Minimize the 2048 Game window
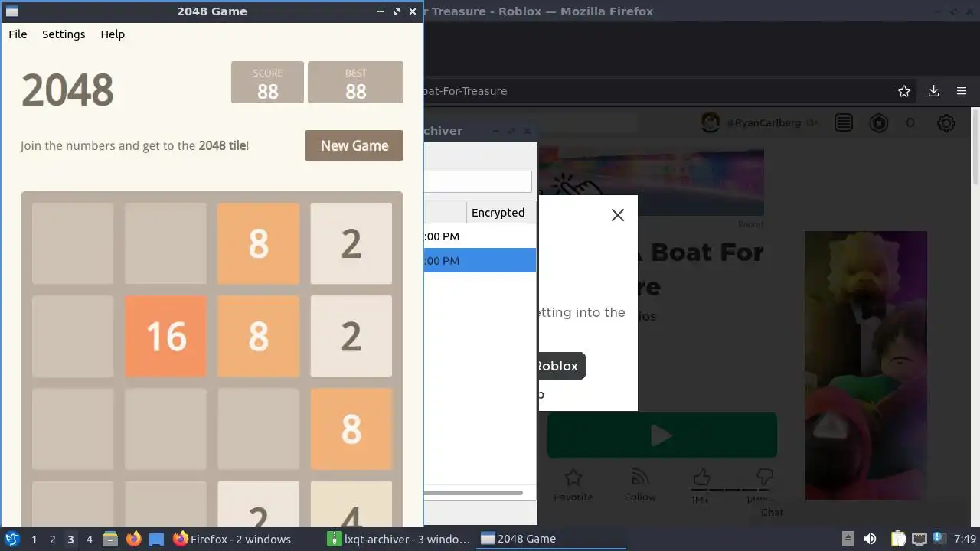Viewport: 980px width, 551px height. point(381,11)
